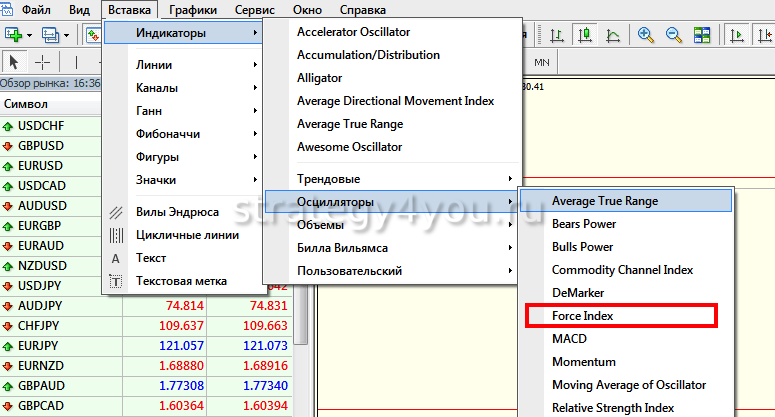Image resolution: width=775 pixels, height=417 pixels.
Task: Zoom in on the chart
Action: point(646,35)
